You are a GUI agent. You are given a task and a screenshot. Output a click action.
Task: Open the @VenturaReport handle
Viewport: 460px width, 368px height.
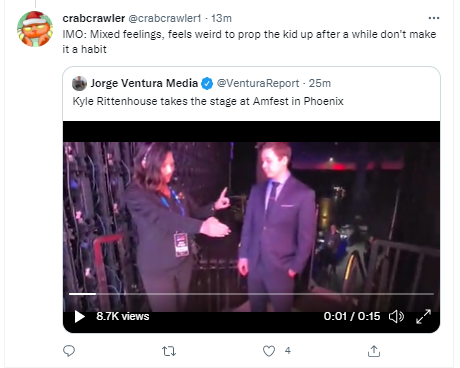pos(258,83)
